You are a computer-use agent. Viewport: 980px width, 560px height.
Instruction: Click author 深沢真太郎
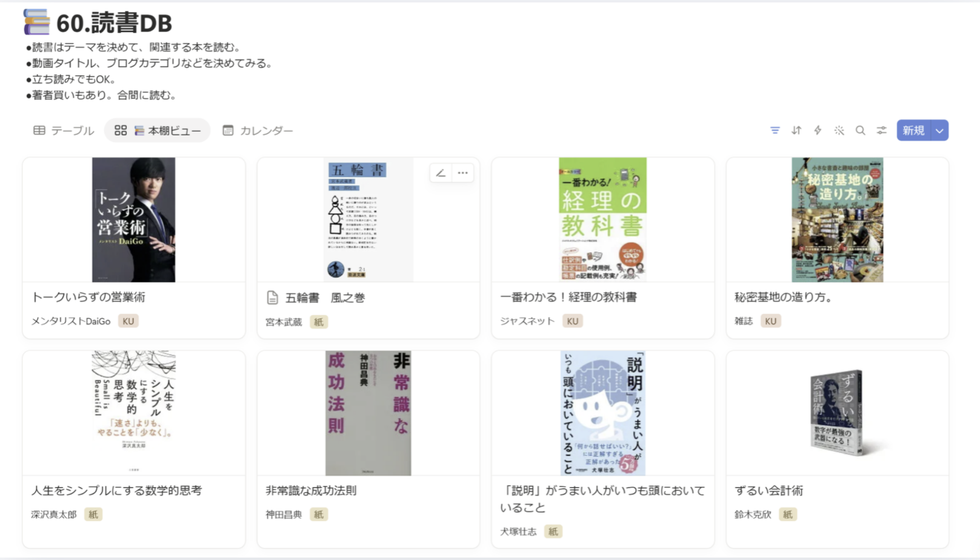tap(54, 515)
